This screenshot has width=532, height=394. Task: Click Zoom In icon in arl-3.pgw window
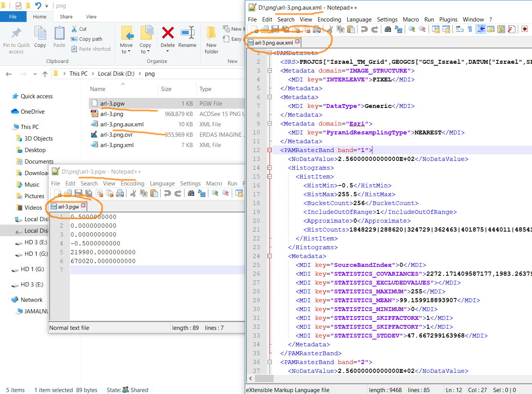click(215, 193)
